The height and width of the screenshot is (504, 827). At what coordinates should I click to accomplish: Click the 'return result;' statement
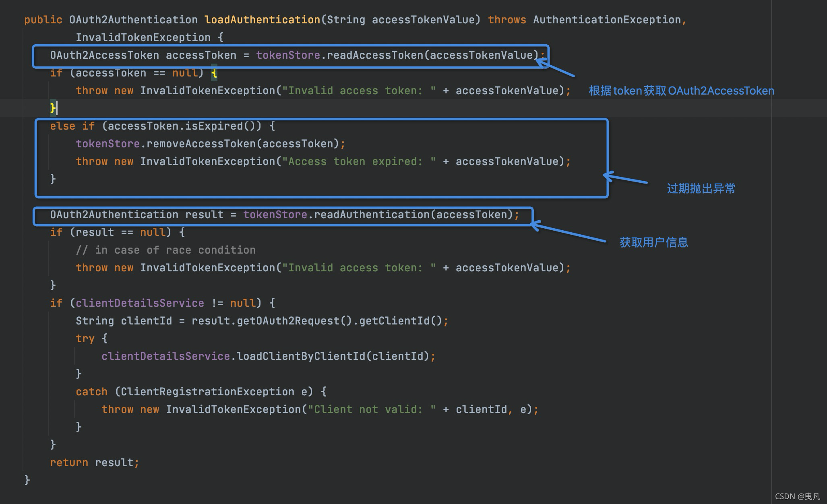pyautogui.click(x=95, y=463)
